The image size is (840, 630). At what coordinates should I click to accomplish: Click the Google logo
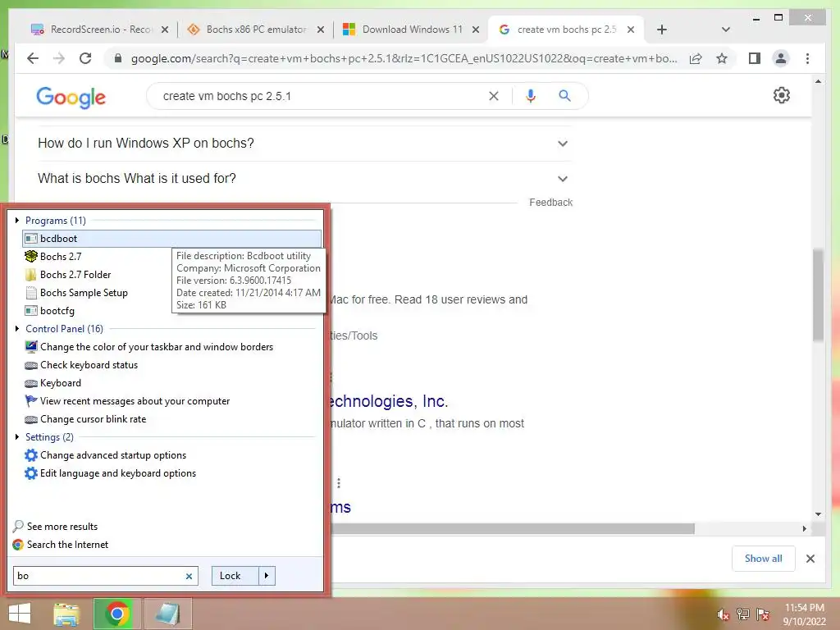tap(71, 98)
